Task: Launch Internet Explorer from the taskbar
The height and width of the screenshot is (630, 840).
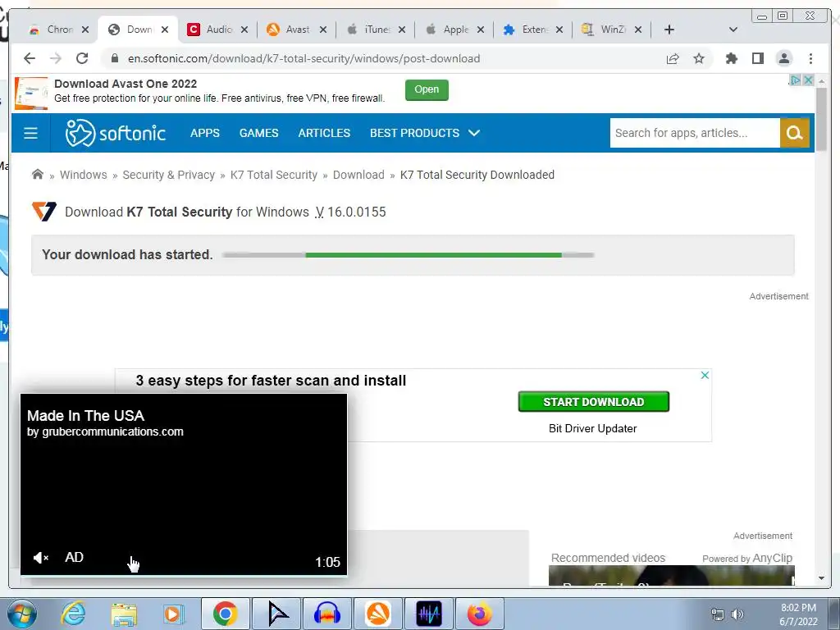Action: [x=73, y=614]
